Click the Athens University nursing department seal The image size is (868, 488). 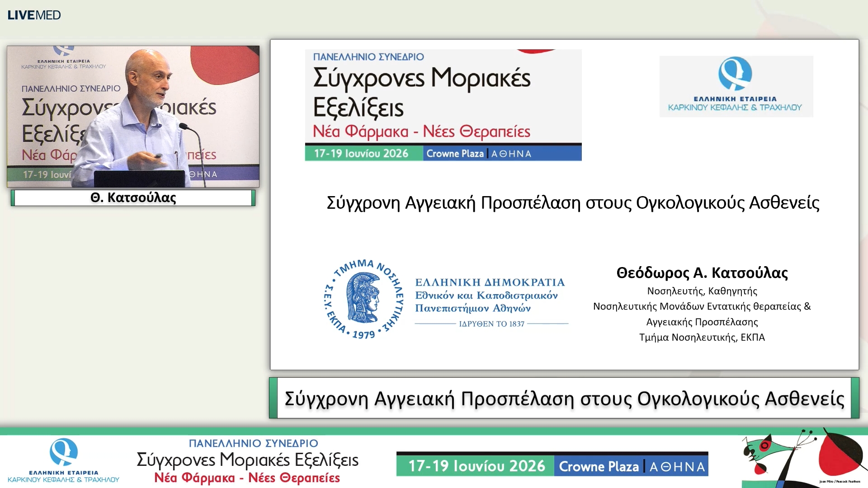point(363,299)
